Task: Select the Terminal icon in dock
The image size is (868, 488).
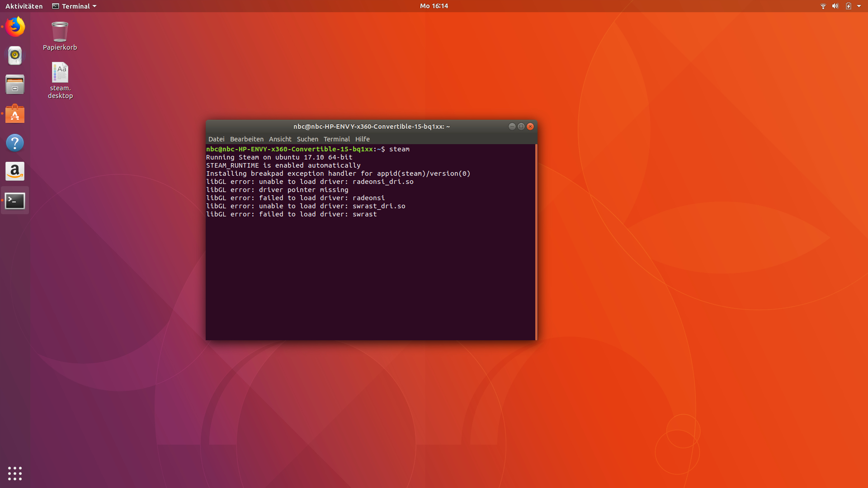Action: (15, 201)
